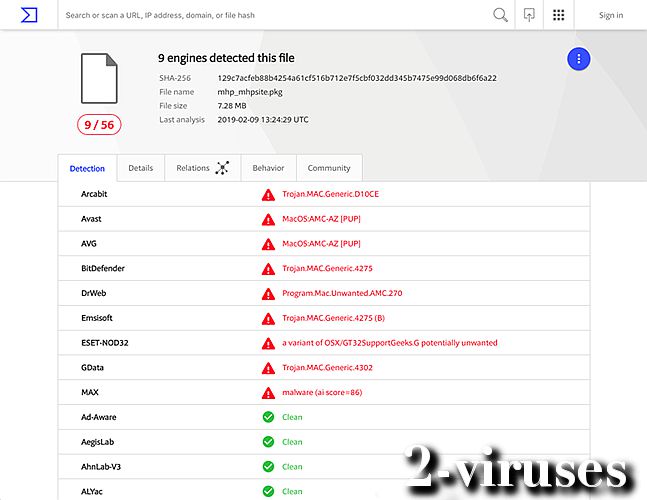Open the blue three-dot options button
This screenshot has width=647, height=500.
(x=579, y=59)
